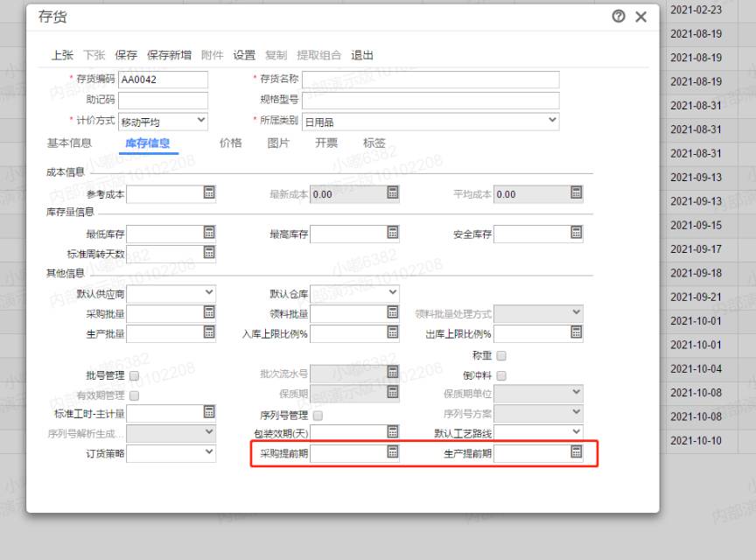Image resolution: width=756 pixels, height=560 pixels.
Task: Open calculator icon for 最高库存 field
Action: pos(393,233)
